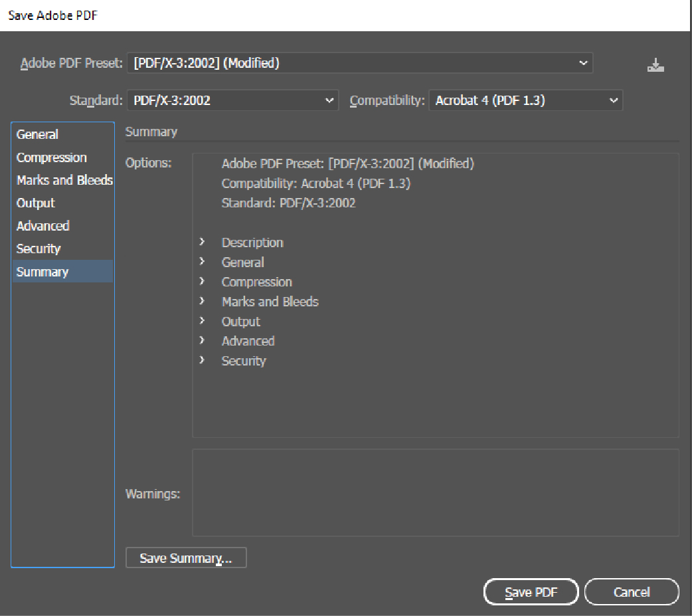692x616 pixels.
Task: Select General in the left category list
Action: (x=37, y=134)
